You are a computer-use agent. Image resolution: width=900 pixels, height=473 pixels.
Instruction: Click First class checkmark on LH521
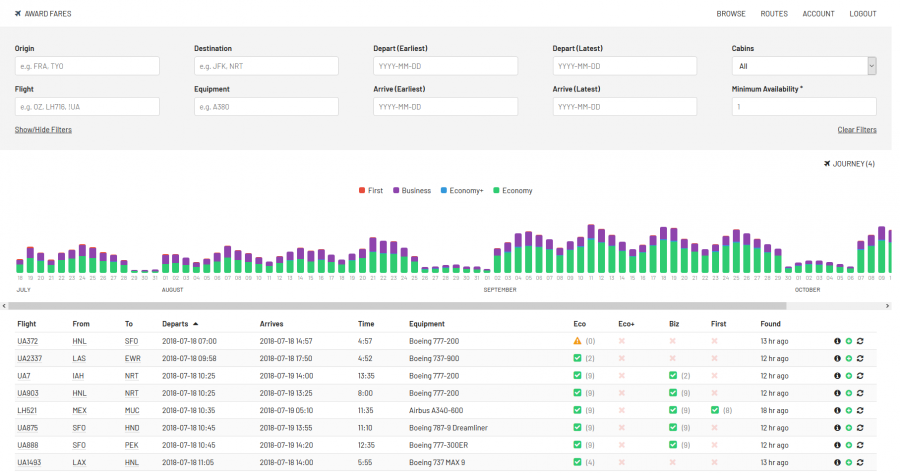[x=716, y=410]
